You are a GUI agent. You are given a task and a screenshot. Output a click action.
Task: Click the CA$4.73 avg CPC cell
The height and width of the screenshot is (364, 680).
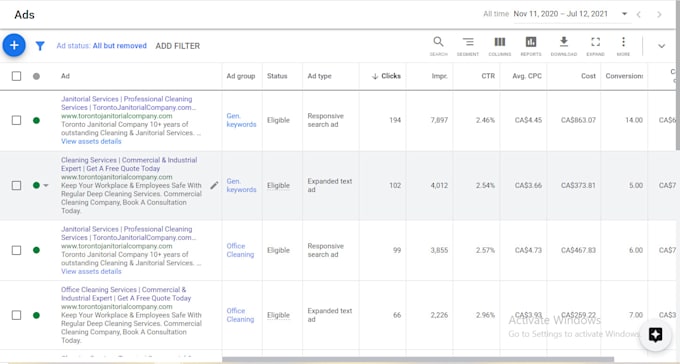(x=528, y=250)
